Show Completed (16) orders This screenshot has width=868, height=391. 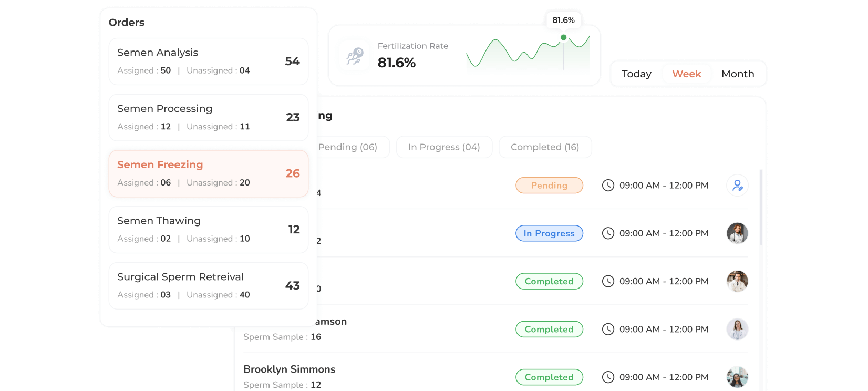545,147
